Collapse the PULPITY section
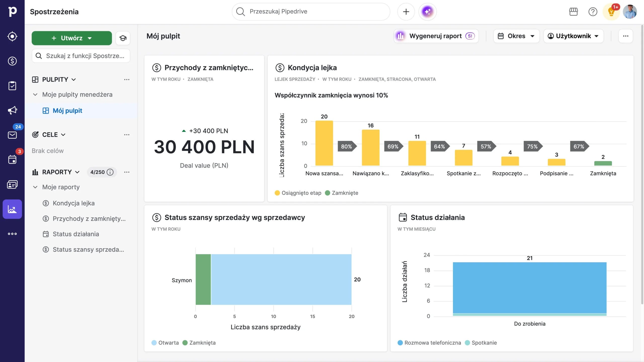 [74, 80]
